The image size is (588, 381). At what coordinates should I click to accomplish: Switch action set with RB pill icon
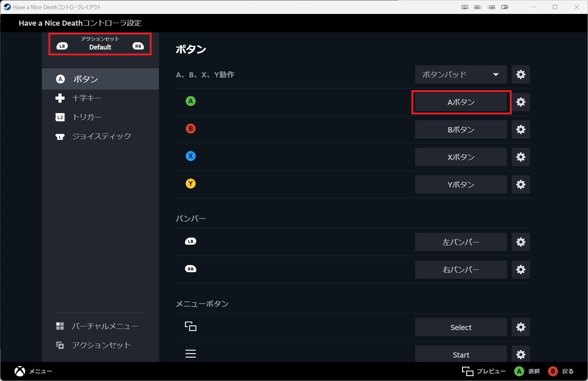click(138, 46)
